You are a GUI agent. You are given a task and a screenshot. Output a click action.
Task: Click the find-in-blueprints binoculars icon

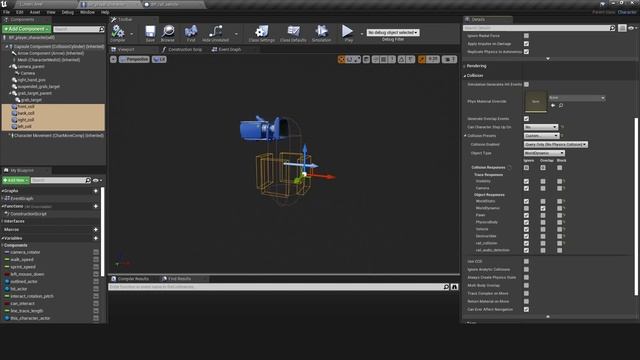(454, 287)
